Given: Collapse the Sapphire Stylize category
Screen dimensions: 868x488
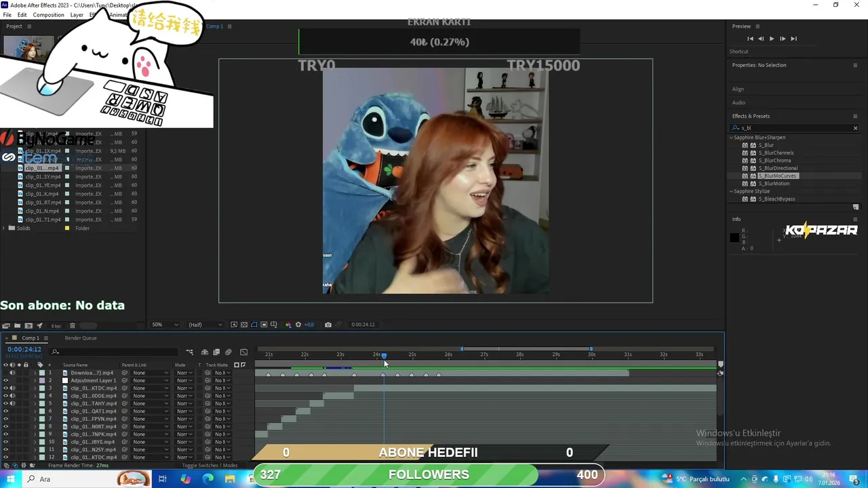Looking at the screenshot, I should click(732, 191).
